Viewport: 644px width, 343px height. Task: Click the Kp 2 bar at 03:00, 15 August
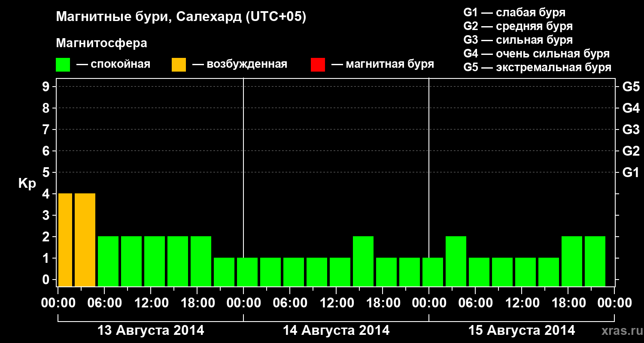(456, 261)
